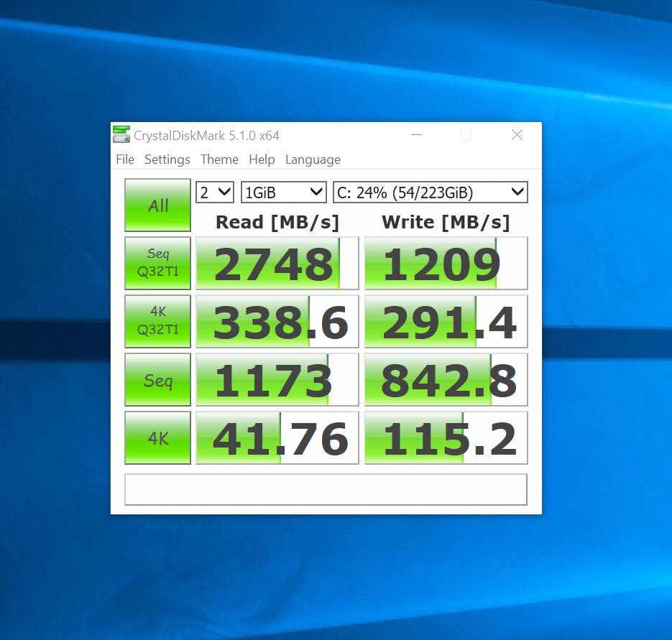
Task: Expand the drive dropdown showing C: 24%
Action: tap(431, 192)
